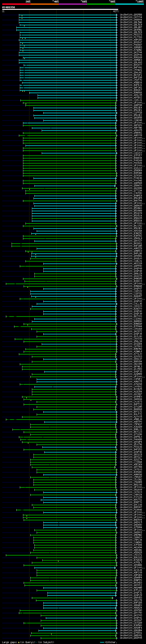Viewport: 146px width, 644px height.
Task: Select hit UniRef100_C1FFG8
Action: click(x=131, y=113)
